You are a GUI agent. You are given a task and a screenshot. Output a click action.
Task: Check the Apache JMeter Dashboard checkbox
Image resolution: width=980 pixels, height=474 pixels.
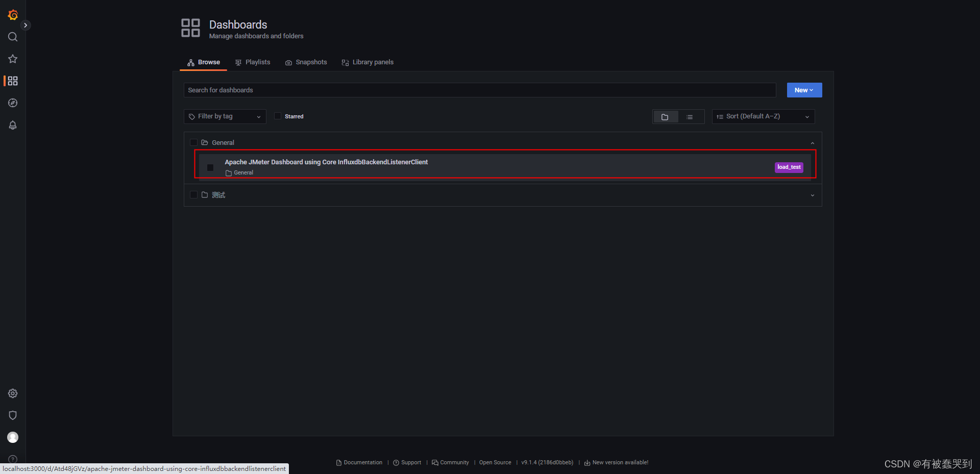(x=210, y=167)
